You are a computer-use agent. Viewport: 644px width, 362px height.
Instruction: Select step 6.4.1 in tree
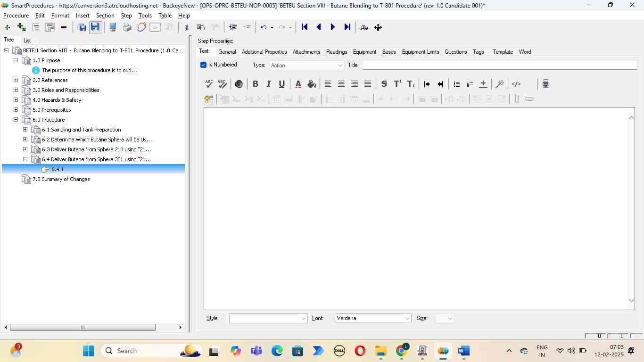[x=58, y=169]
